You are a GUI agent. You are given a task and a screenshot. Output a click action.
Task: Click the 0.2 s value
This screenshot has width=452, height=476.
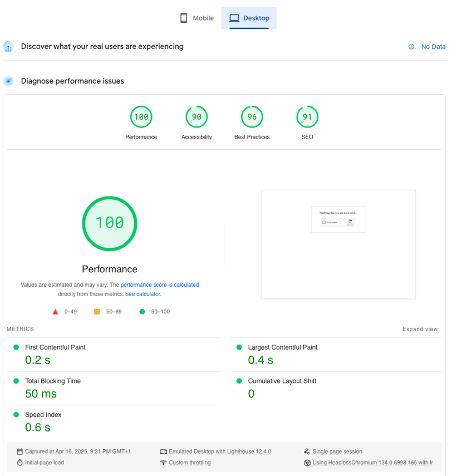click(38, 360)
